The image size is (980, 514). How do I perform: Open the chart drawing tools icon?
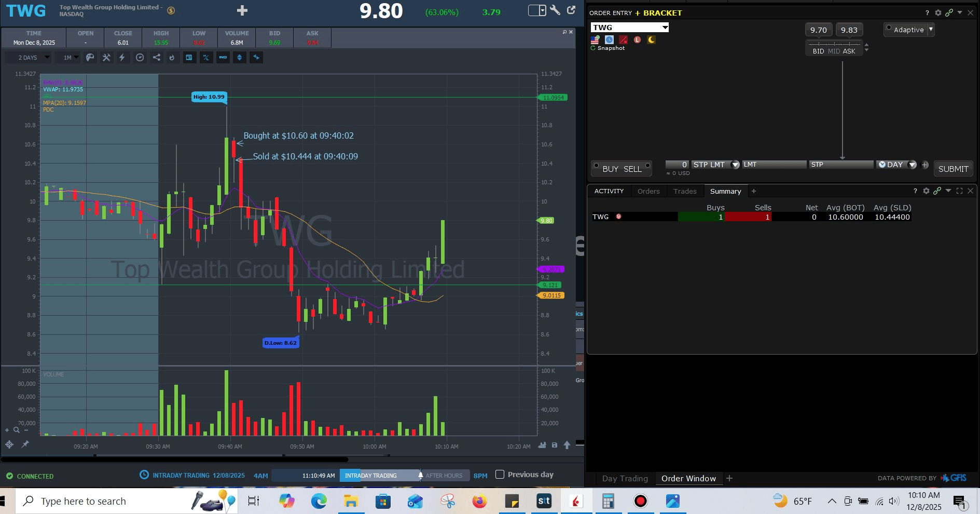pyautogui.click(x=106, y=58)
